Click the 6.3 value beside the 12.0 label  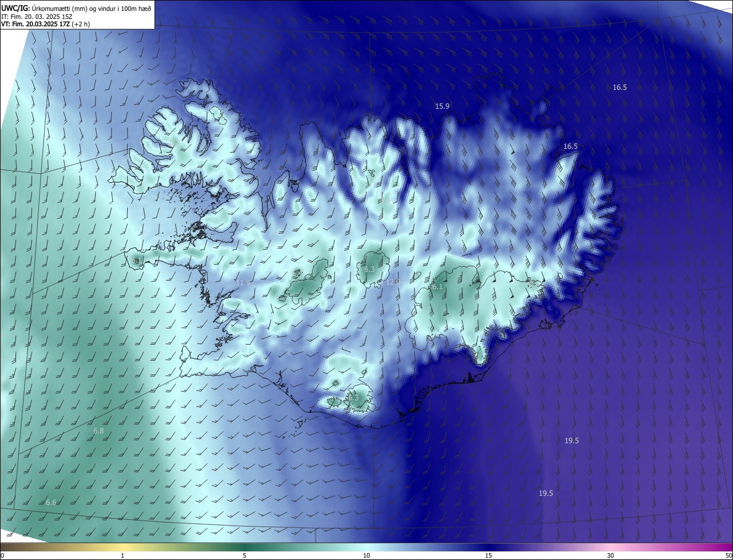[x=369, y=269]
